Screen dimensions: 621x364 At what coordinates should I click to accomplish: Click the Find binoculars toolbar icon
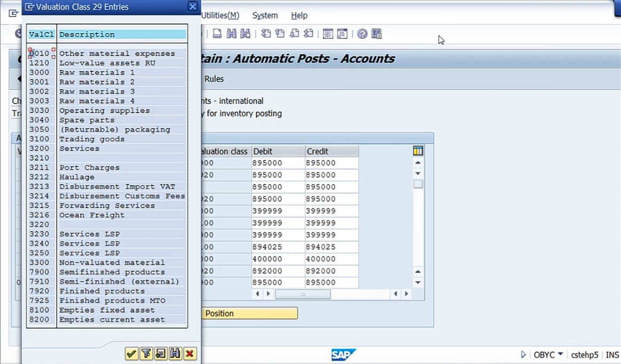[231, 34]
